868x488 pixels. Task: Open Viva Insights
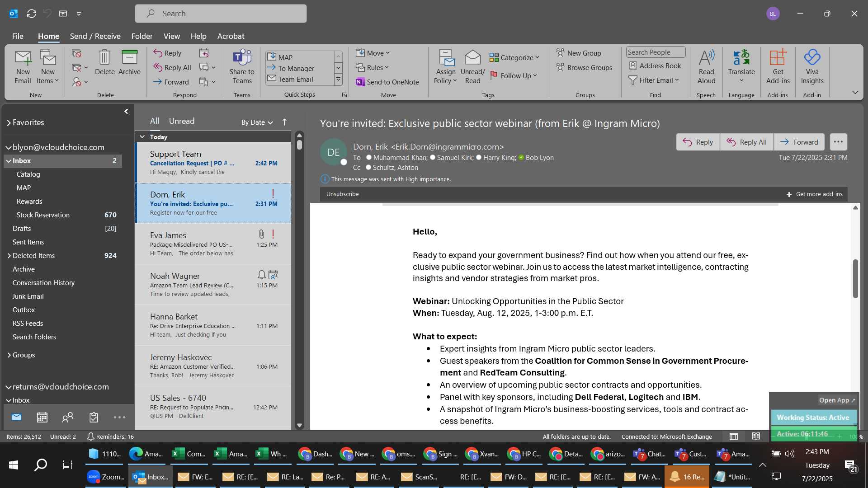pos(812,67)
